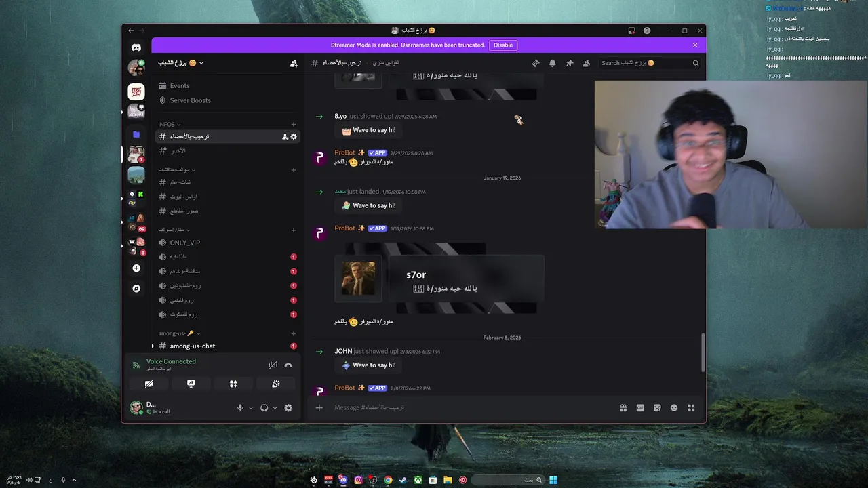Click Wave to say hi under 1/19/2026 join

click(x=369, y=205)
